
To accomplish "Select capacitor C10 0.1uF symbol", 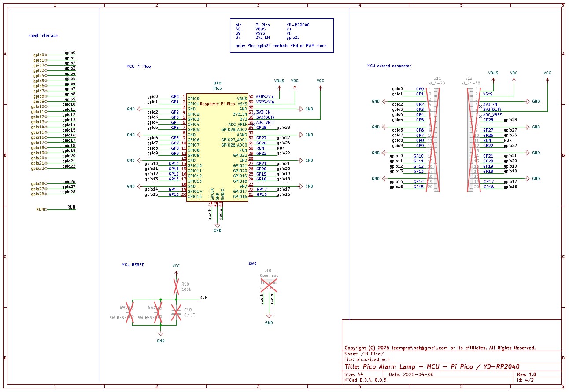I will pyautogui.click(x=176, y=313).
